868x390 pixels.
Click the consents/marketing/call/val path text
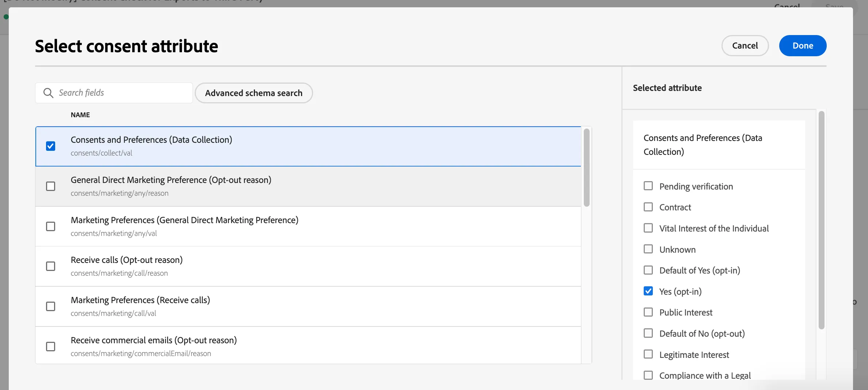coord(113,313)
